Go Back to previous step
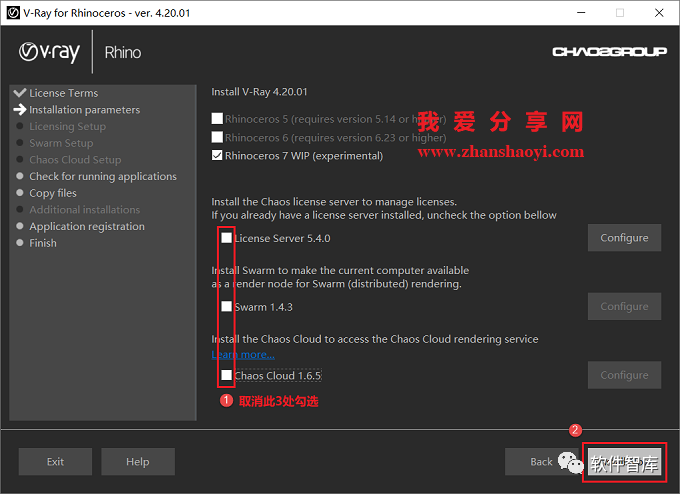The height and width of the screenshot is (494, 680). (x=541, y=461)
